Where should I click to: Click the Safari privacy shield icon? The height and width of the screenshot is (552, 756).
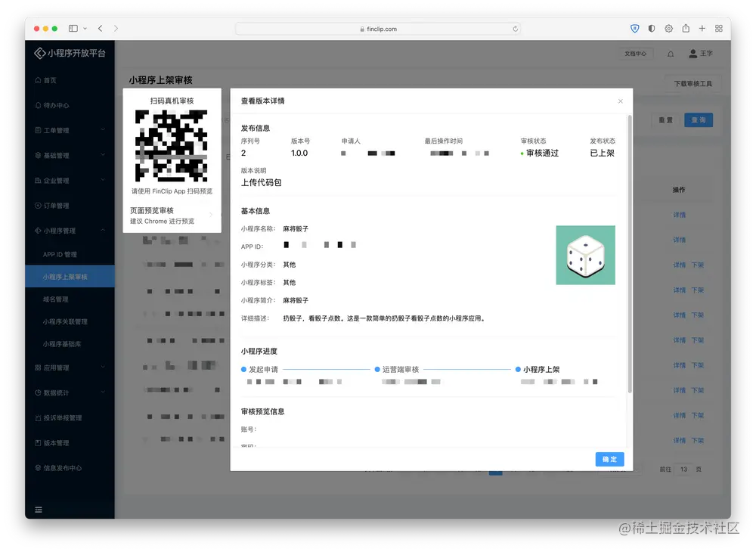click(634, 28)
